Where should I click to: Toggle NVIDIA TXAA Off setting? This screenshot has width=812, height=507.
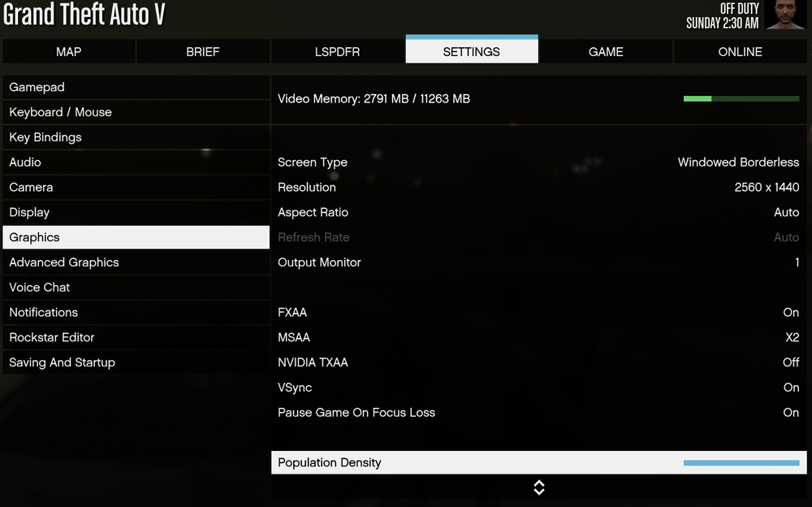click(791, 362)
